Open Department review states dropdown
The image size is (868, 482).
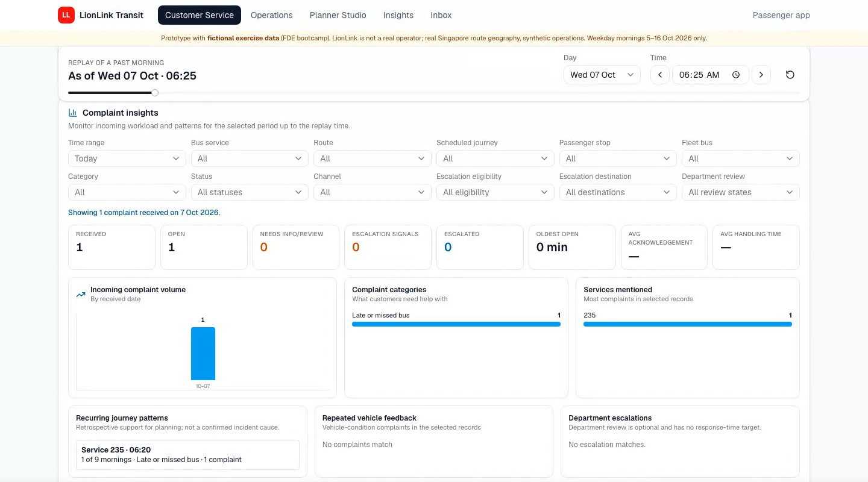[741, 192]
